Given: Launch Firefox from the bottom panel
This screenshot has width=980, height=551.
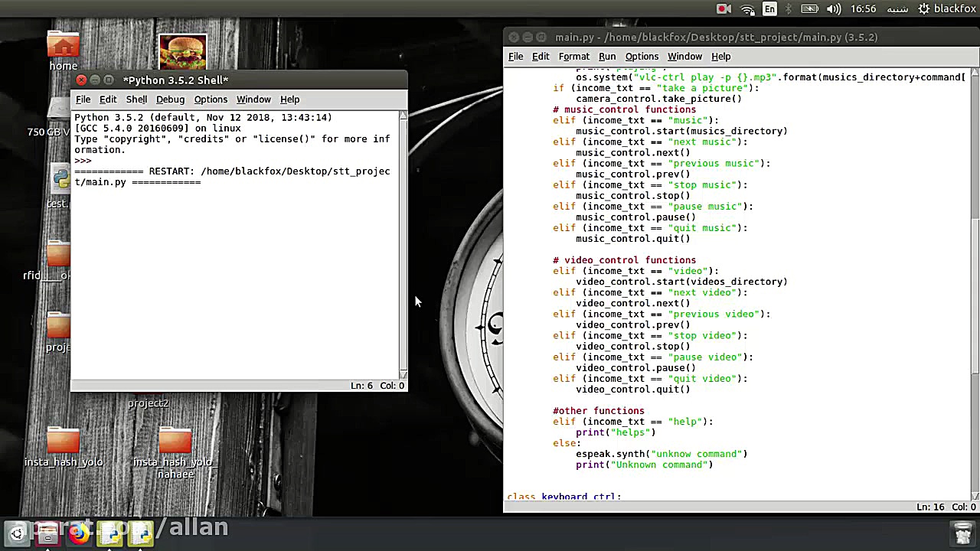Looking at the screenshot, I should [78, 533].
